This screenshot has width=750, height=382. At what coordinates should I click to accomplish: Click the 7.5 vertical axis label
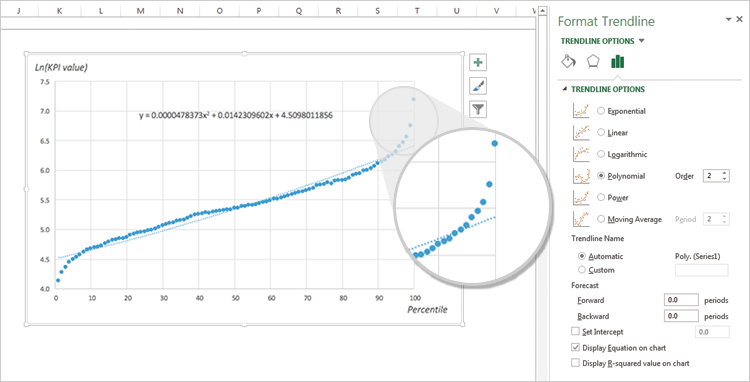coord(44,82)
